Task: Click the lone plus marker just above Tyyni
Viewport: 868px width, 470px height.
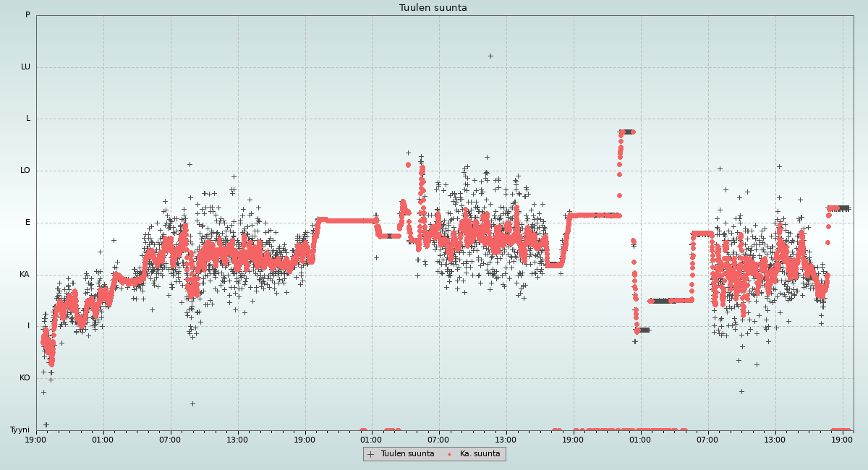Action: point(46,424)
